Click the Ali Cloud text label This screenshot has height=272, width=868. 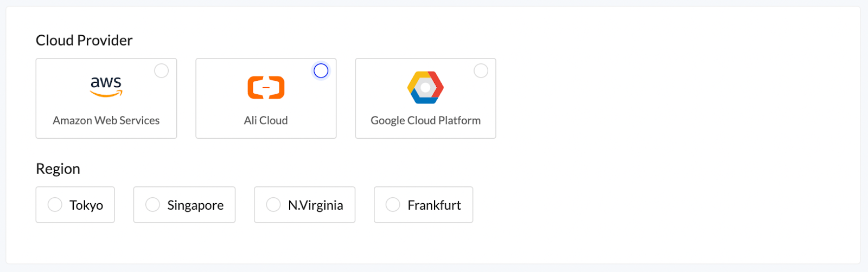[x=266, y=120]
